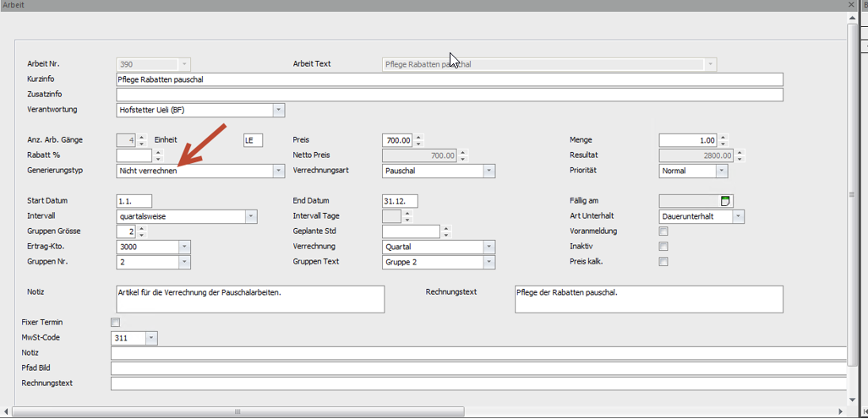The width and height of the screenshot is (868, 419).
Task: Open the MwSt-Code dropdown
Action: tap(151, 338)
